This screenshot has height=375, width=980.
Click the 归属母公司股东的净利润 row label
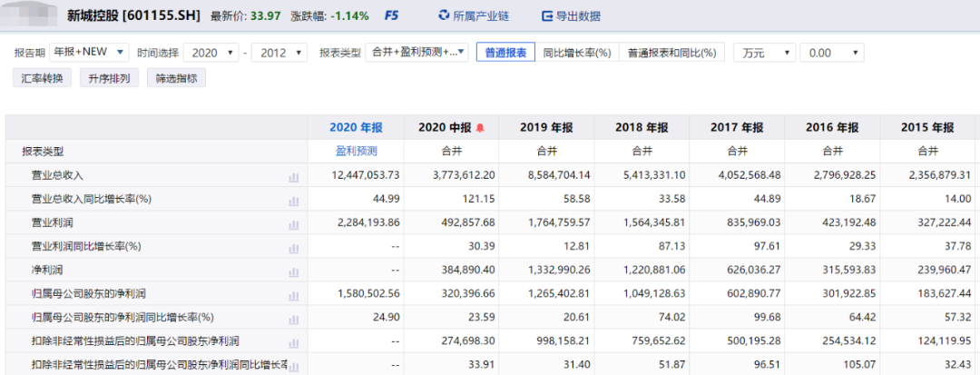(x=89, y=296)
